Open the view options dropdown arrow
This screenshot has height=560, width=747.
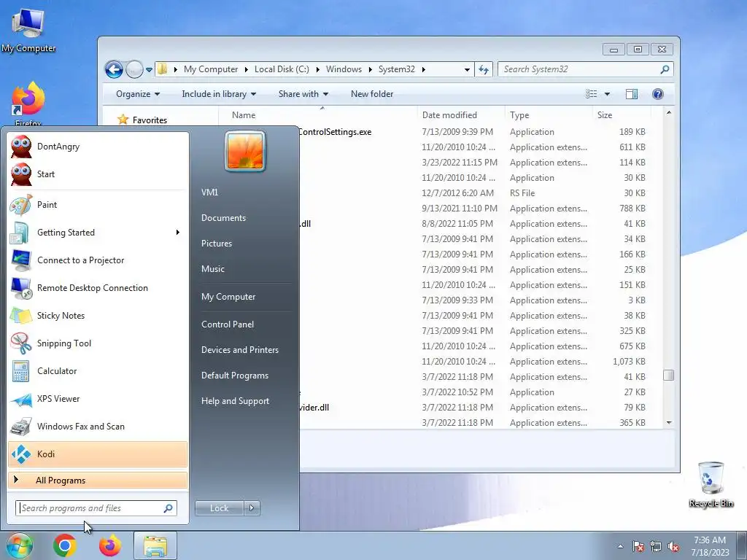click(607, 94)
